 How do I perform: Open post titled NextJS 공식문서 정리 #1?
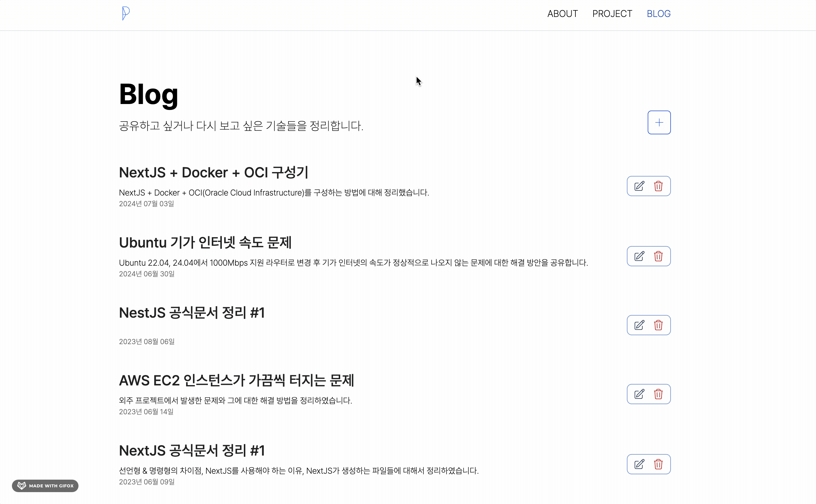(192, 450)
